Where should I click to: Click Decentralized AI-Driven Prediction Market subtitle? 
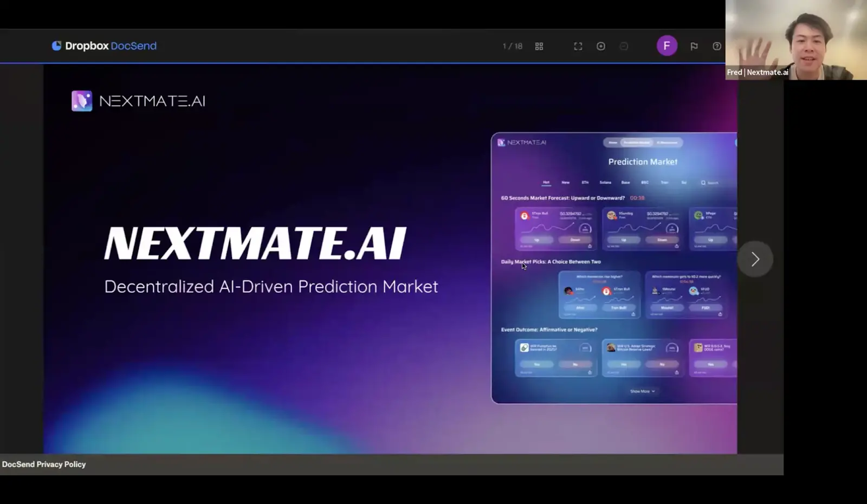[x=271, y=287]
